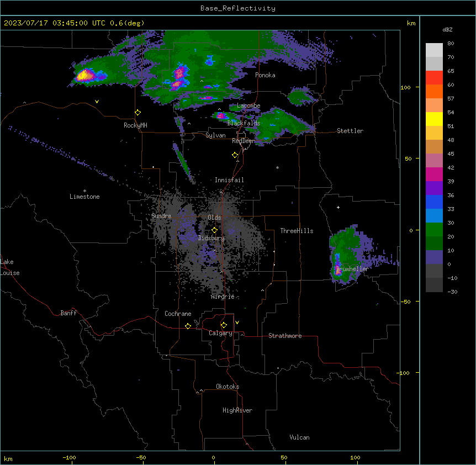Select the magenta swatch in dBZ legend
The height and width of the screenshot is (465, 476).
[434, 174]
